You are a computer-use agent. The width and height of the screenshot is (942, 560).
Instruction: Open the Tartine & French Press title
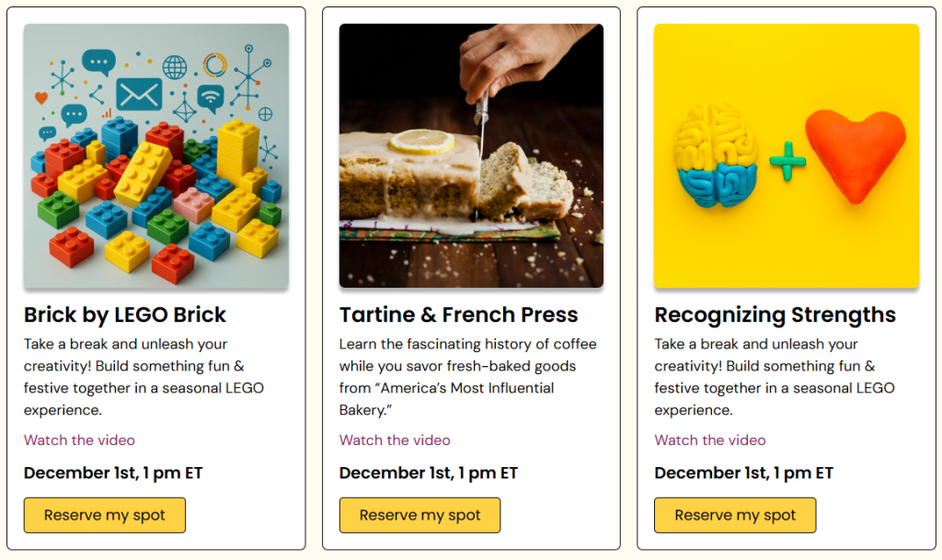pyautogui.click(x=458, y=314)
